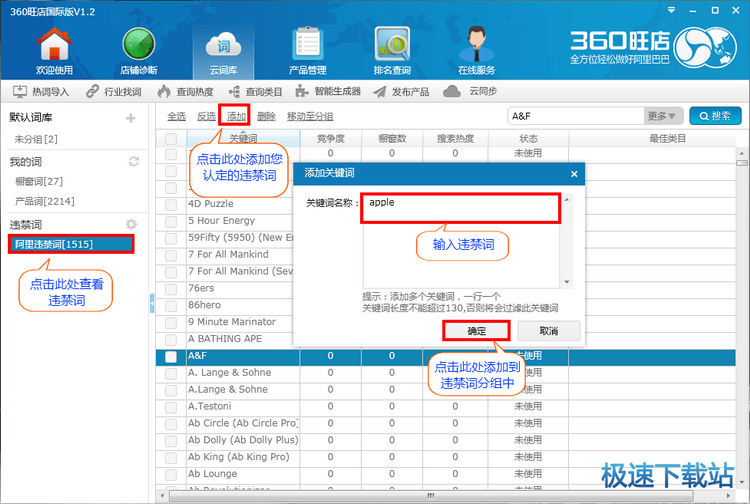Select the 未分组[2] group
The image size is (750, 504).
pos(36,139)
